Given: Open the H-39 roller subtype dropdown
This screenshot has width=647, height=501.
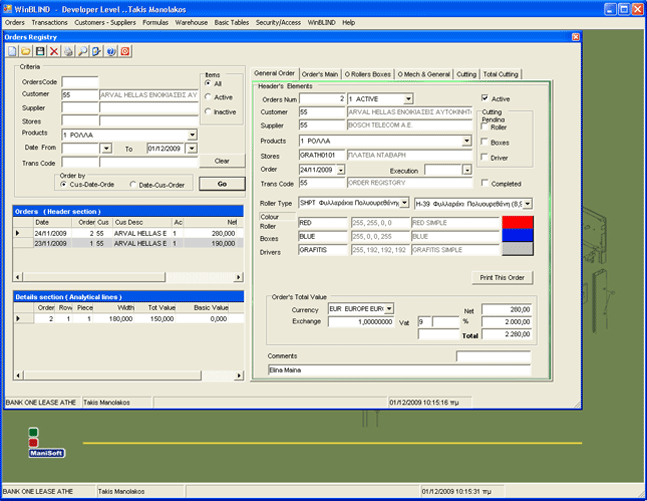Looking at the screenshot, I should coord(527,204).
